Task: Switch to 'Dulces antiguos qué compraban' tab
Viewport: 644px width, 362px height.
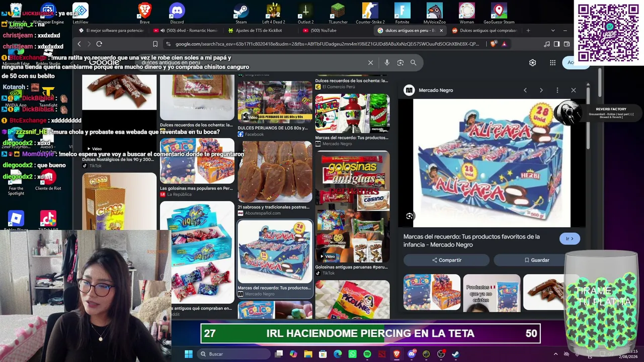Action: point(484,31)
